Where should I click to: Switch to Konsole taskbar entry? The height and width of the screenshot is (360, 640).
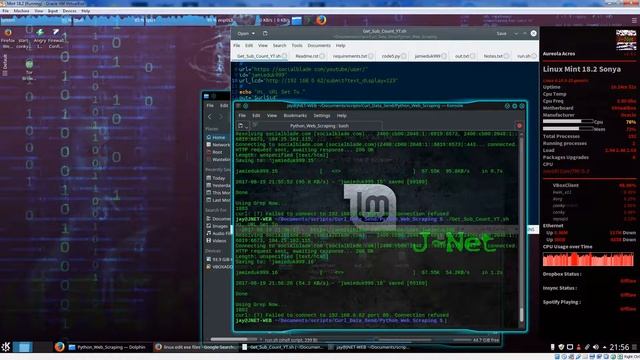369,347
